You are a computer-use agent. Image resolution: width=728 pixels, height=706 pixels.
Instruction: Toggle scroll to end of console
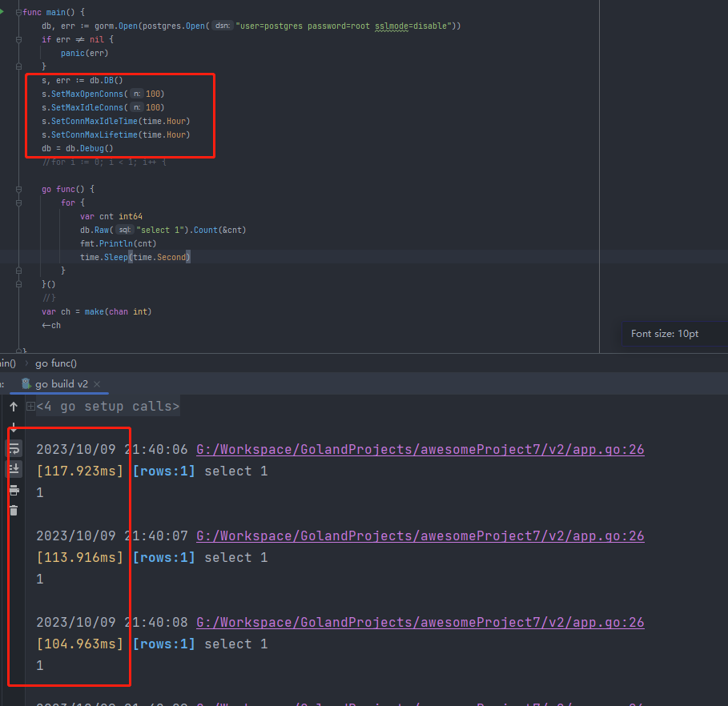14,469
